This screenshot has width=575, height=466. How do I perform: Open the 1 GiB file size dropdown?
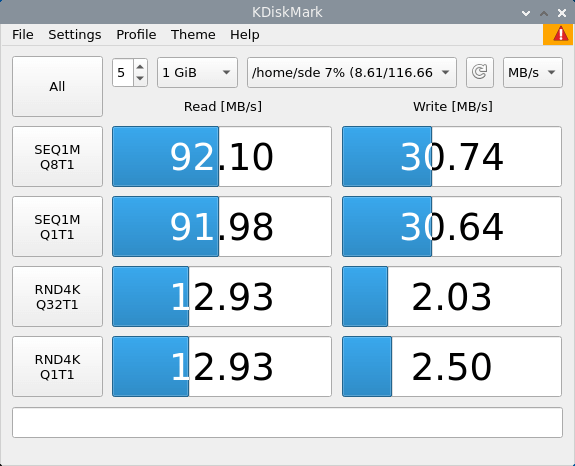(197, 72)
